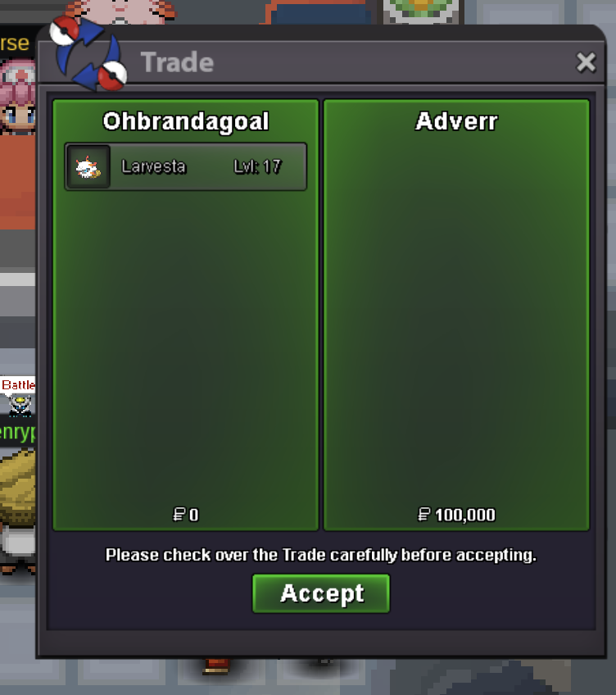616x695 pixels.
Task: Click the Lvl: 17 level label
Action: pyautogui.click(x=257, y=166)
